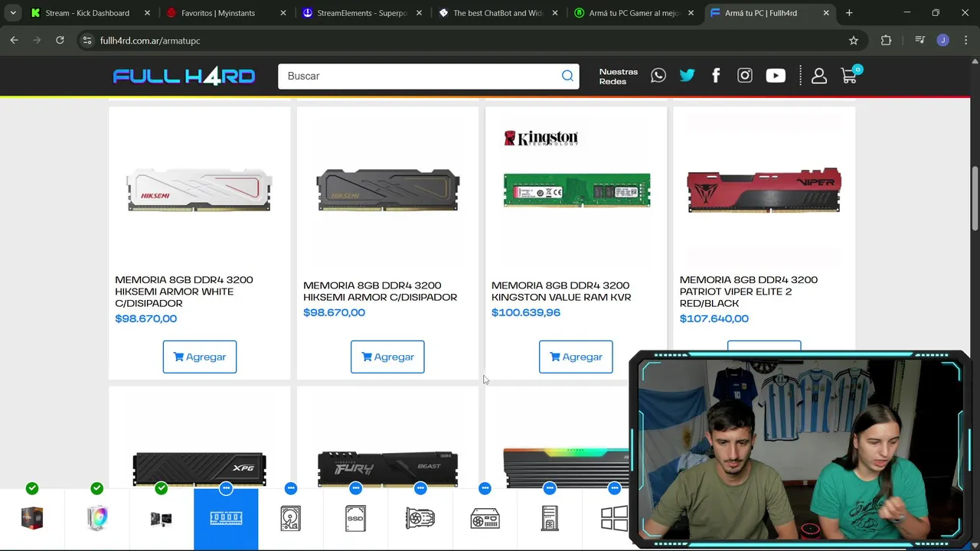
Task: Open the Instagram social link
Action: tap(745, 76)
